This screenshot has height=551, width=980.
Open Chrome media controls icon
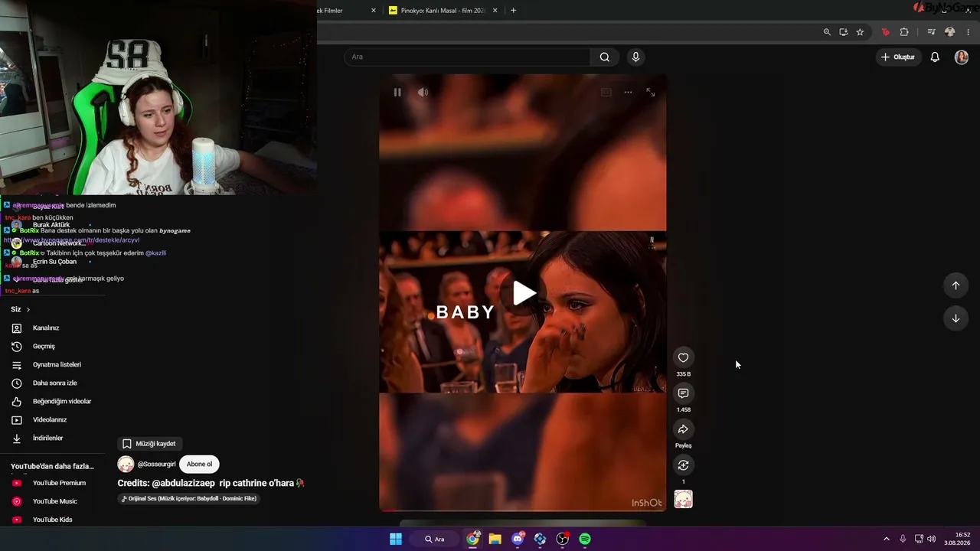tap(931, 32)
